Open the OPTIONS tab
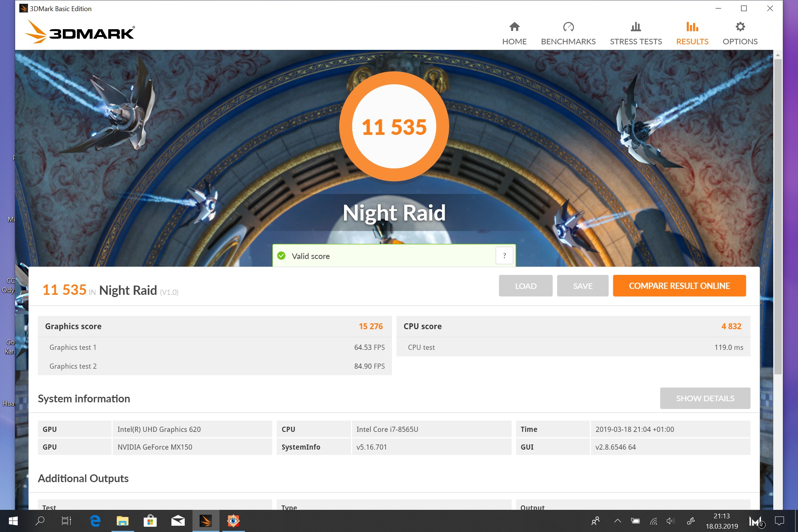 coord(740,34)
